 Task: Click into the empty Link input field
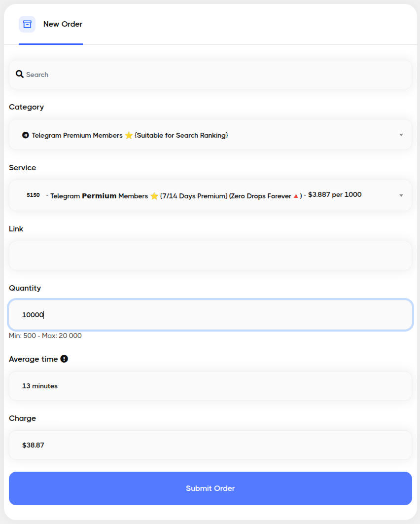210,256
